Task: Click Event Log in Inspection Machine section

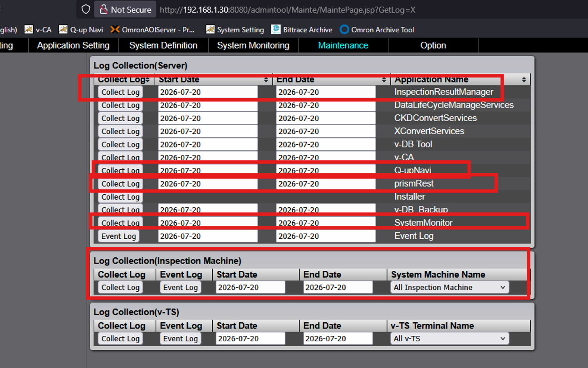Action: tap(181, 288)
